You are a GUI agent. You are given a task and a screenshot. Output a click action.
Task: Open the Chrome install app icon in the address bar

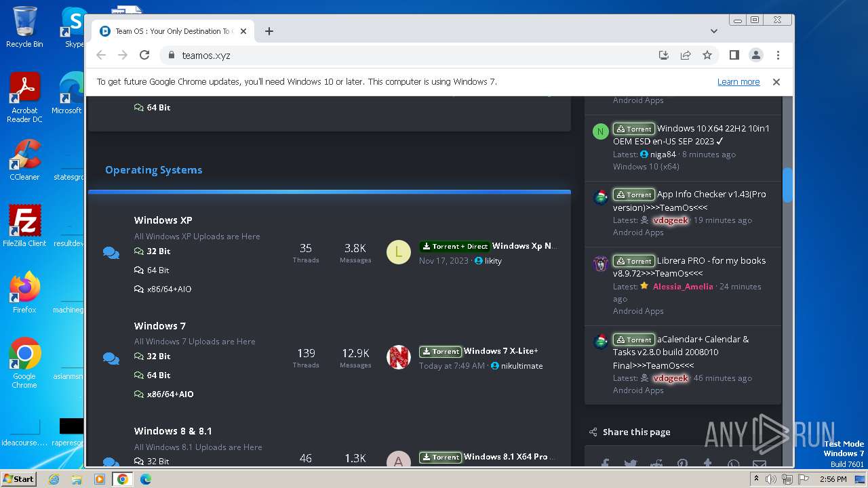pos(664,55)
